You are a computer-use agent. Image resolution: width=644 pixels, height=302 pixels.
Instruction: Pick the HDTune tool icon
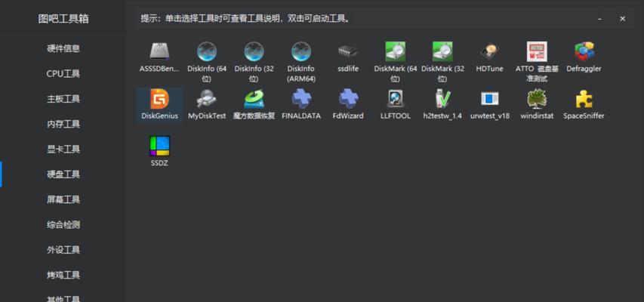489,52
